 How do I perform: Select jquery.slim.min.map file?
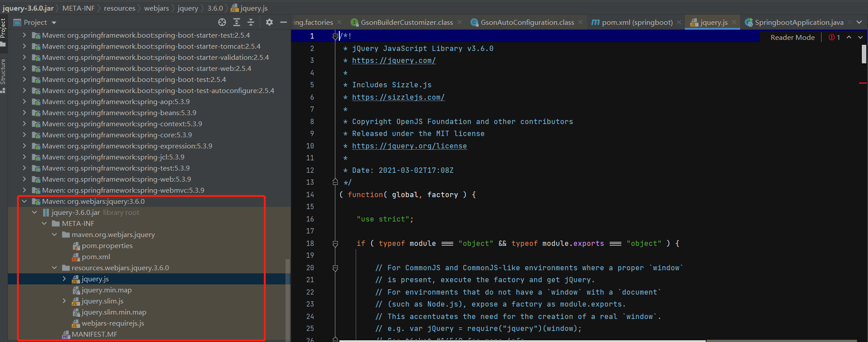[x=114, y=312]
